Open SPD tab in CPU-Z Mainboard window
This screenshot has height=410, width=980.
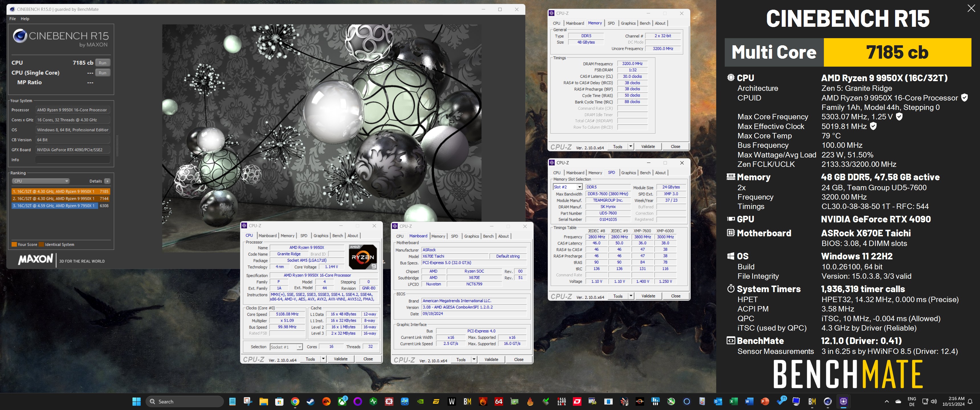click(x=454, y=236)
